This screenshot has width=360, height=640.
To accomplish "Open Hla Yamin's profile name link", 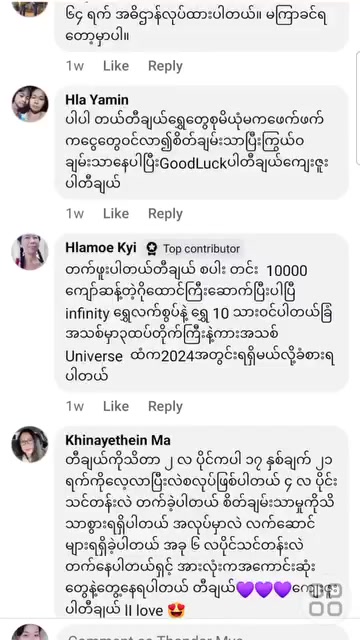I will click(x=97, y=100).
